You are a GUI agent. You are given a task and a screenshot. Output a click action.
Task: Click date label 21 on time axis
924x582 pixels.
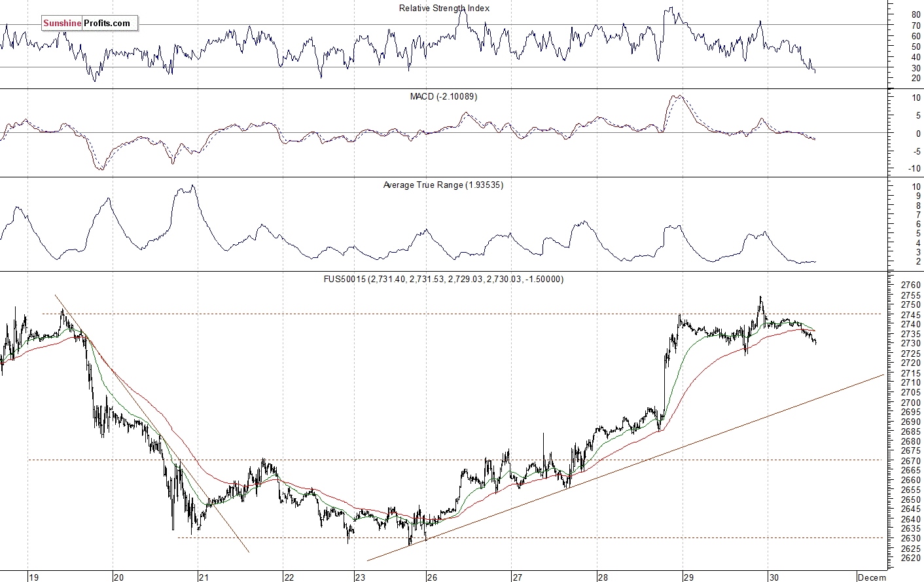[204, 577]
